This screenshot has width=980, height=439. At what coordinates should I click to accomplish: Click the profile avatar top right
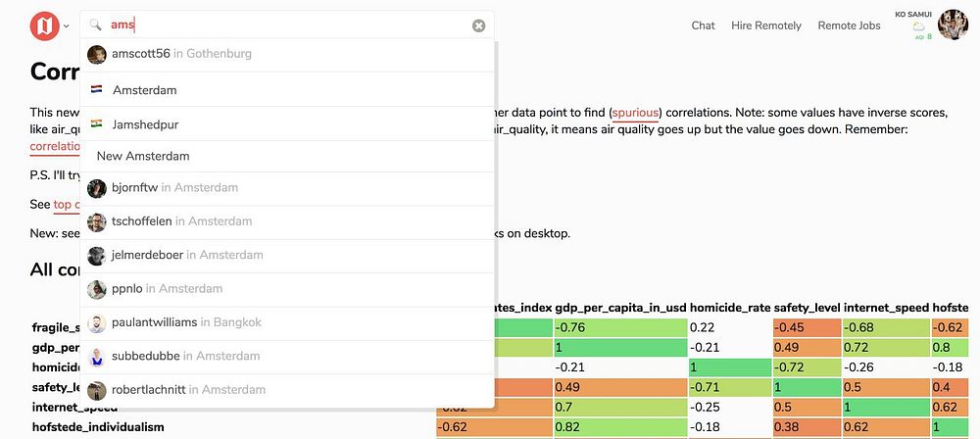coord(953,25)
